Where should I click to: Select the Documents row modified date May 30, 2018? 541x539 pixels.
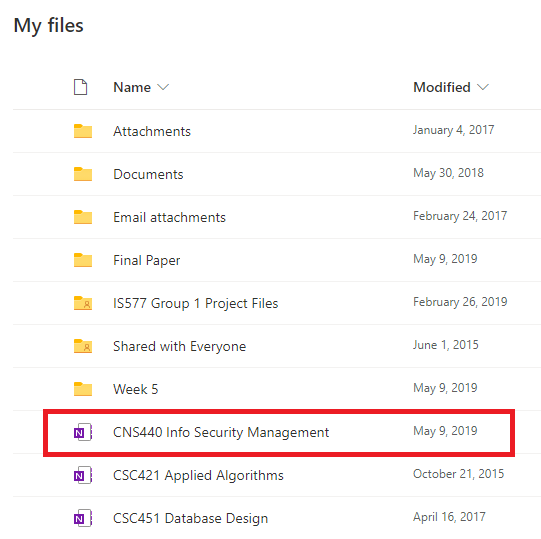pyautogui.click(x=449, y=173)
